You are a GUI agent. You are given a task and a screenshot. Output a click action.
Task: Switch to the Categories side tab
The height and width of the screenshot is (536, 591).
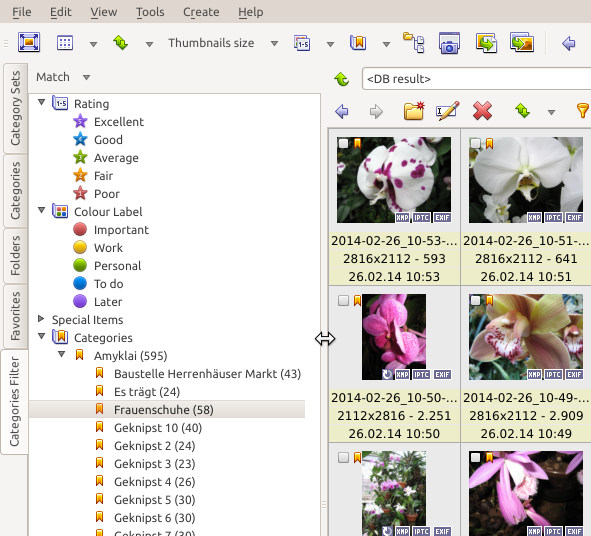[x=15, y=191]
